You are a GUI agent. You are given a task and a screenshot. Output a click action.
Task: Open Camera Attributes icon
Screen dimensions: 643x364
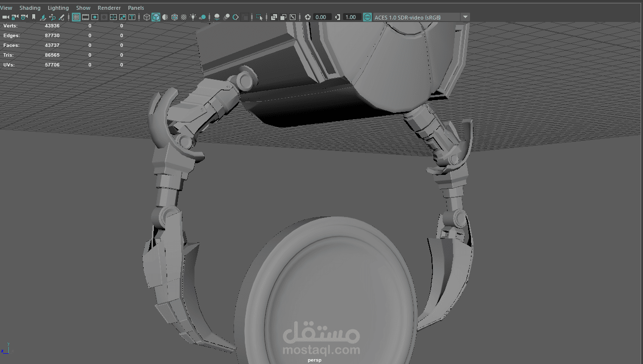coord(24,17)
